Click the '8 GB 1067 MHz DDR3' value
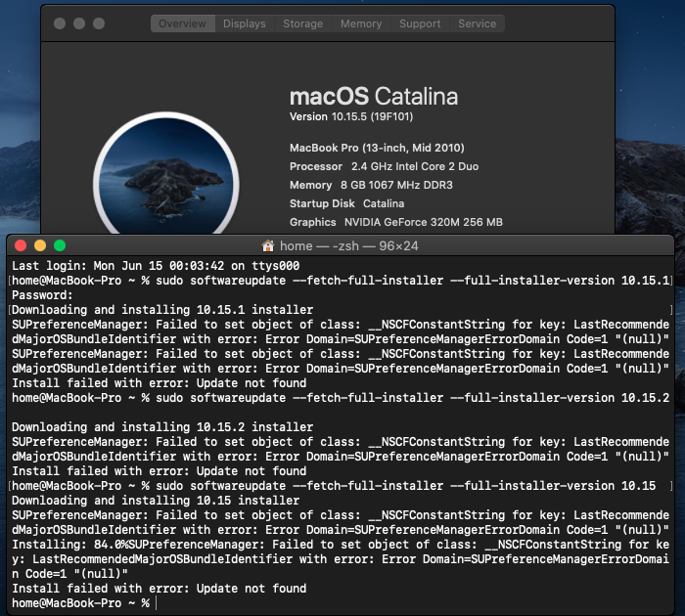This screenshot has height=616, width=685. (396, 185)
